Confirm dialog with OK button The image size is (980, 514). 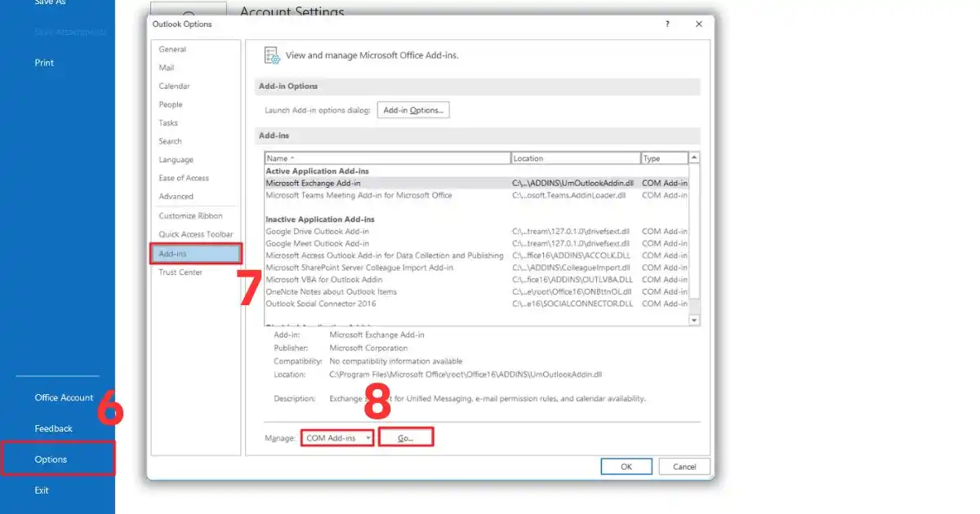coord(626,467)
